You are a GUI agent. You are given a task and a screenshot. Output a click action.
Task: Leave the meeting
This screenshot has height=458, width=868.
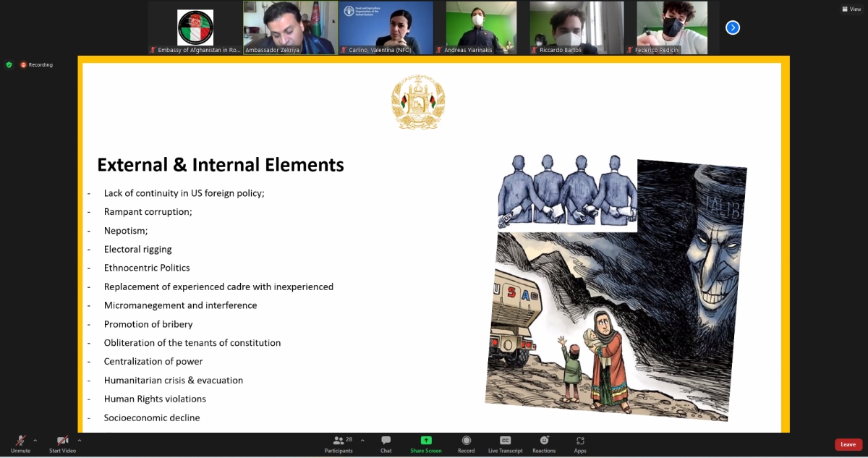(848, 444)
